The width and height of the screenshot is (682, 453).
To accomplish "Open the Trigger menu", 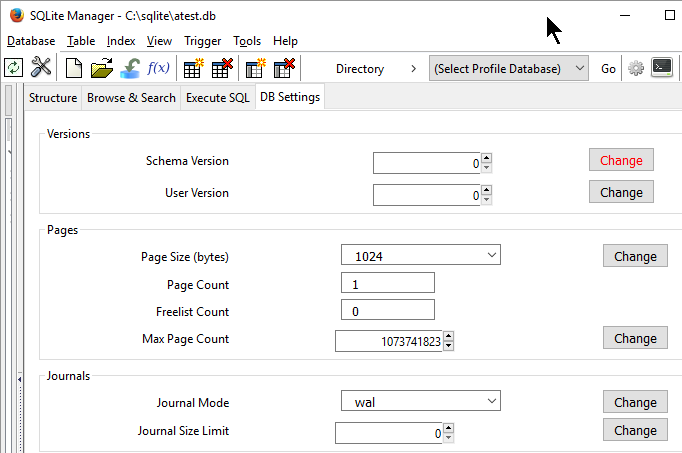I will click(x=202, y=41).
